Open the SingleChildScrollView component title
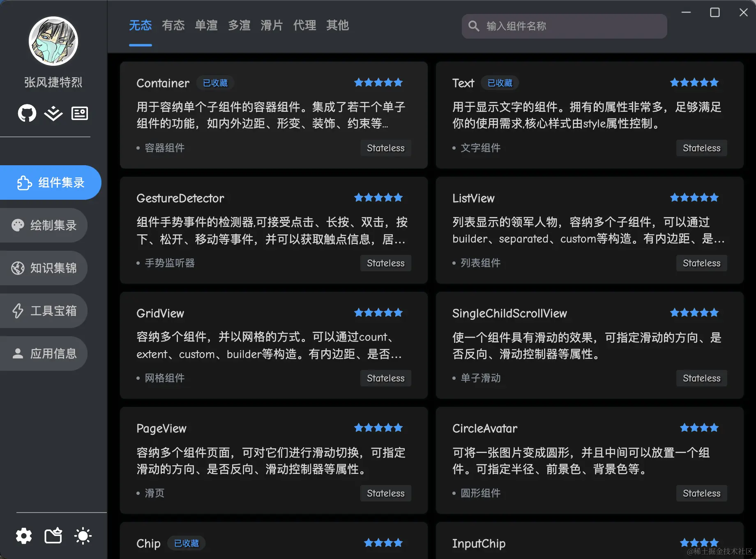The height and width of the screenshot is (559, 756). point(509,313)
